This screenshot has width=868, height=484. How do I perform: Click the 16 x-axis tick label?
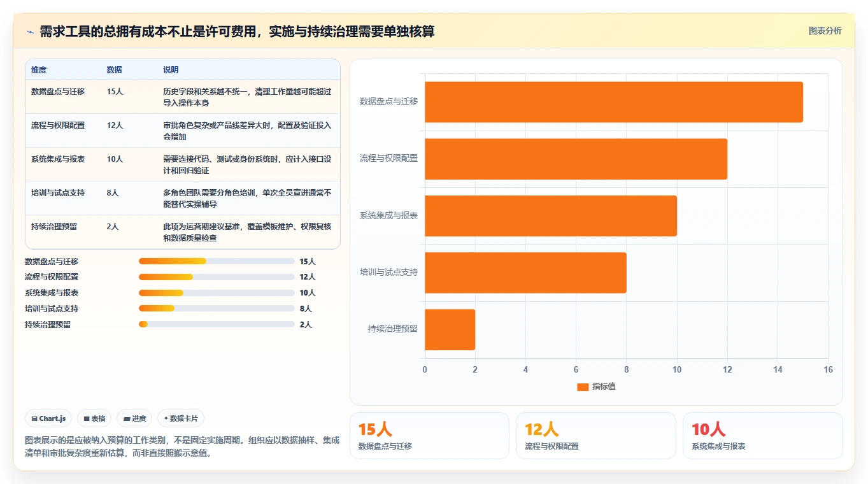[x=828, y=370]
